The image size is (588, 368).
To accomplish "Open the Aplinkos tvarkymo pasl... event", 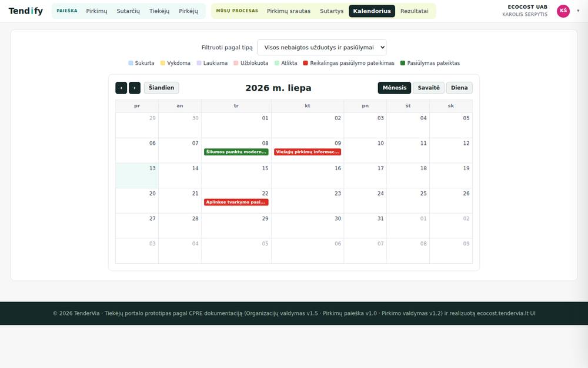I will pos(236,202).
